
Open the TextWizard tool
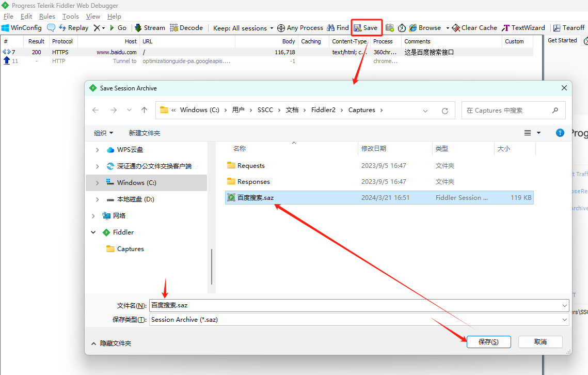(x=523, y=28)
